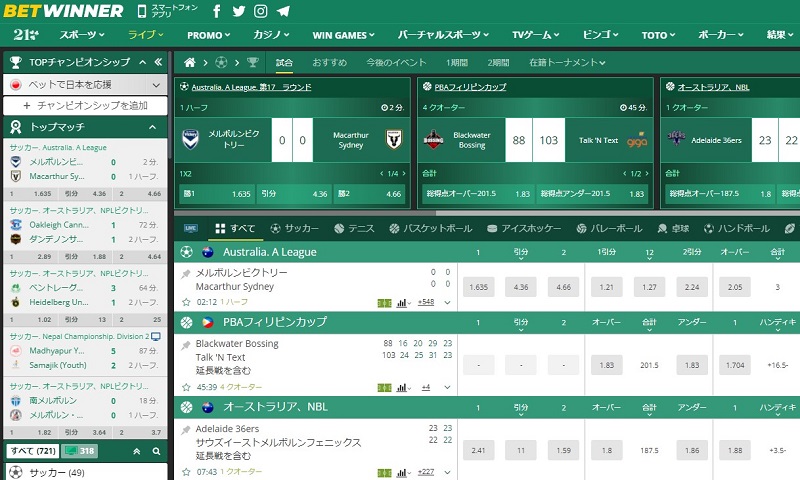The image size is (800, 480).
Task: Open the Telegram social icon
Action: [283, 11]
